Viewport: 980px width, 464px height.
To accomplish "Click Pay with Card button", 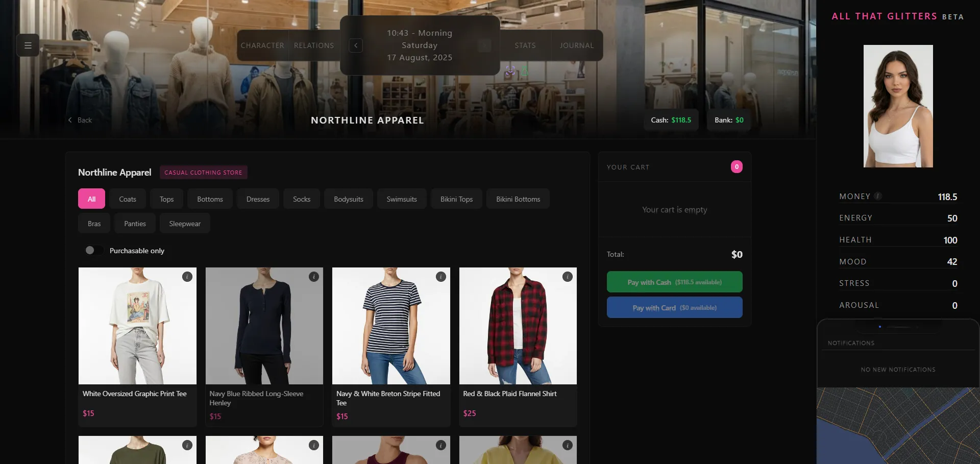I will (675, 308).
